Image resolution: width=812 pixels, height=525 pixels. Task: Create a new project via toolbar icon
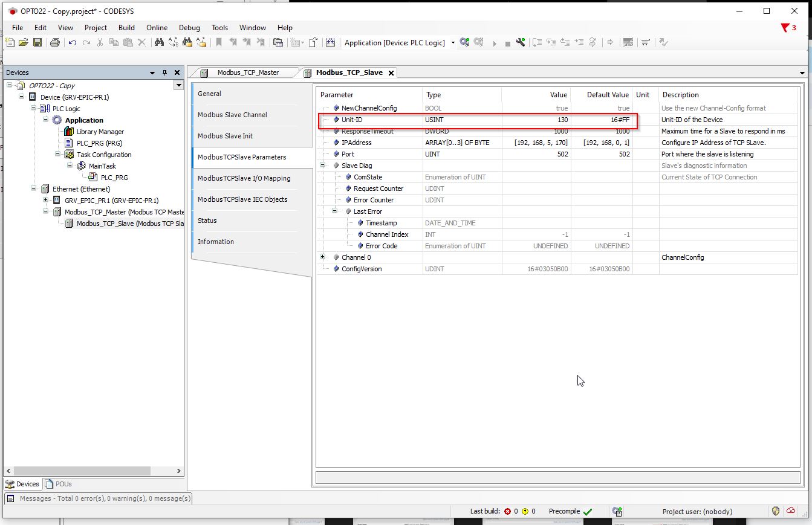click(10, 42)
